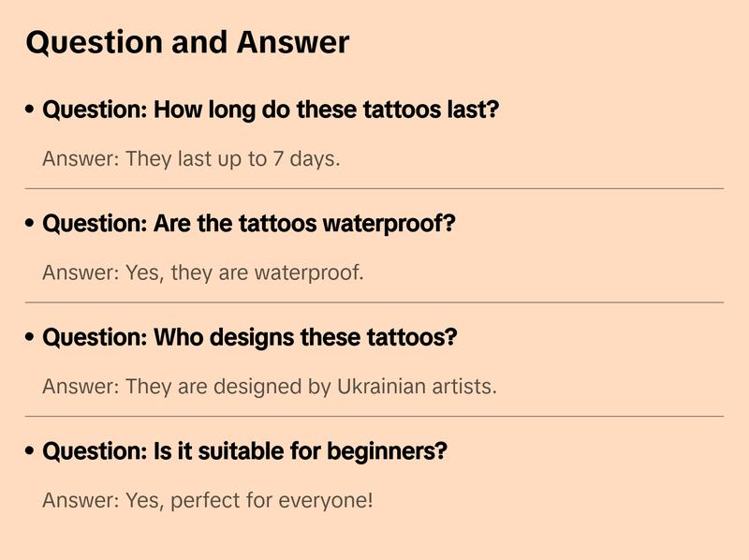
Task: Click the bullet beside the beginners question
Action: [31, 451]
